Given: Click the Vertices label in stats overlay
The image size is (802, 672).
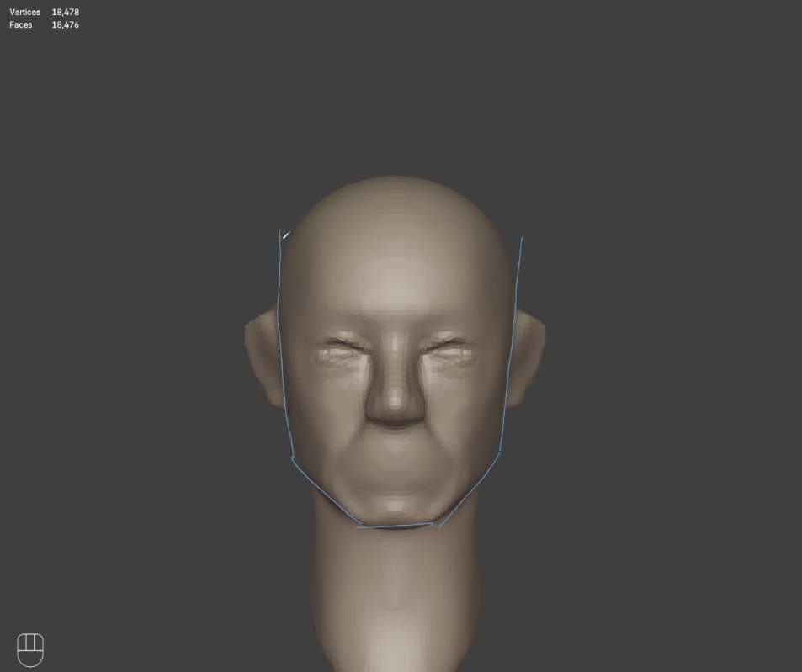Looking at the screenshot, I should coord(24,12).
